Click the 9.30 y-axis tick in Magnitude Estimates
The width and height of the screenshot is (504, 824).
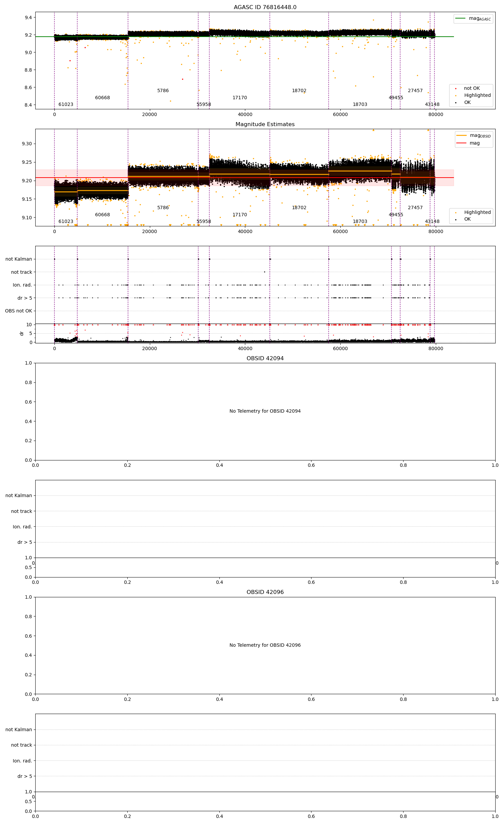[27, 144]
